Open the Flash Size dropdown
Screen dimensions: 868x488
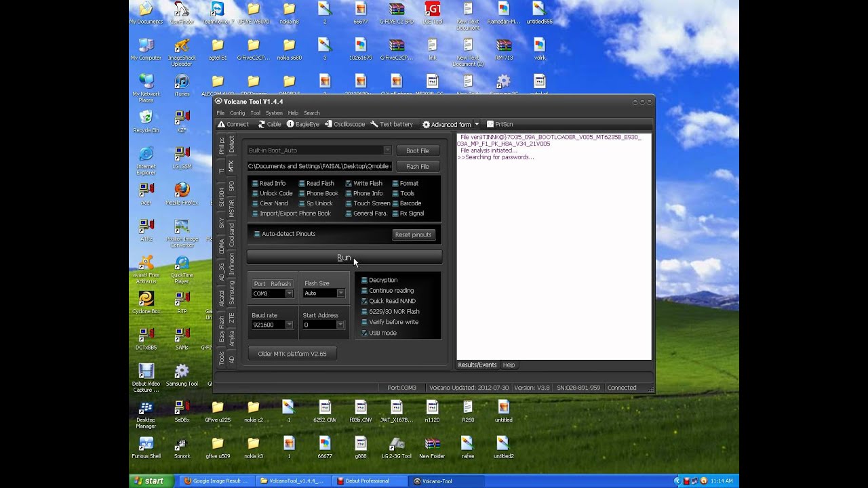tap(340, 293)
